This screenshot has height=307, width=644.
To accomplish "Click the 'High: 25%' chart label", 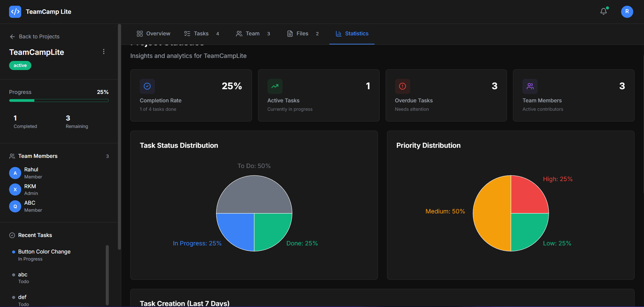I will (558, 179).
